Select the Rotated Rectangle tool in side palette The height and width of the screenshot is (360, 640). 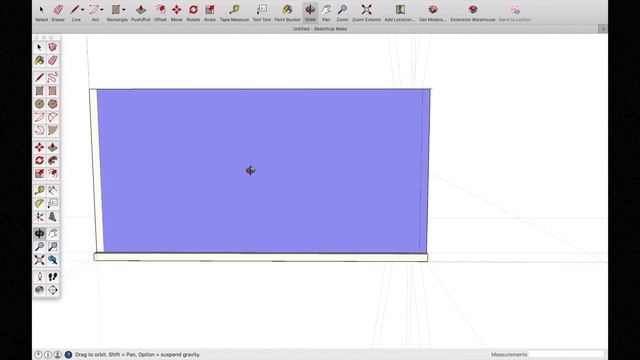[52, 91]
